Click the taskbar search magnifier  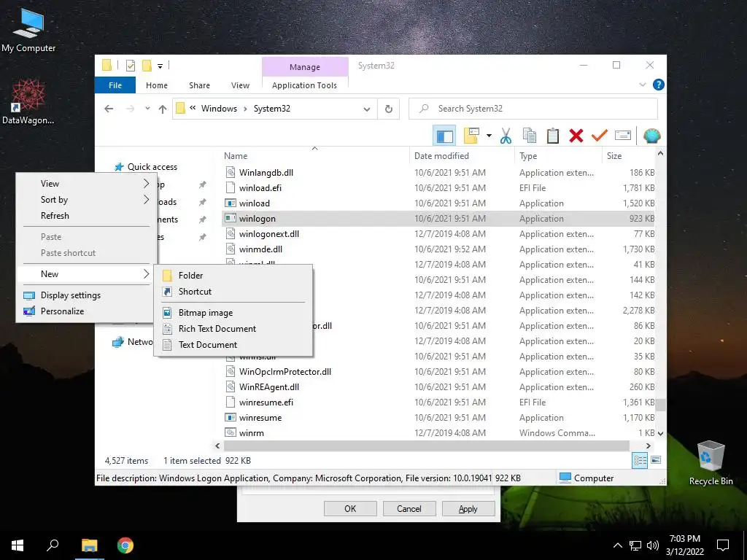53,545
